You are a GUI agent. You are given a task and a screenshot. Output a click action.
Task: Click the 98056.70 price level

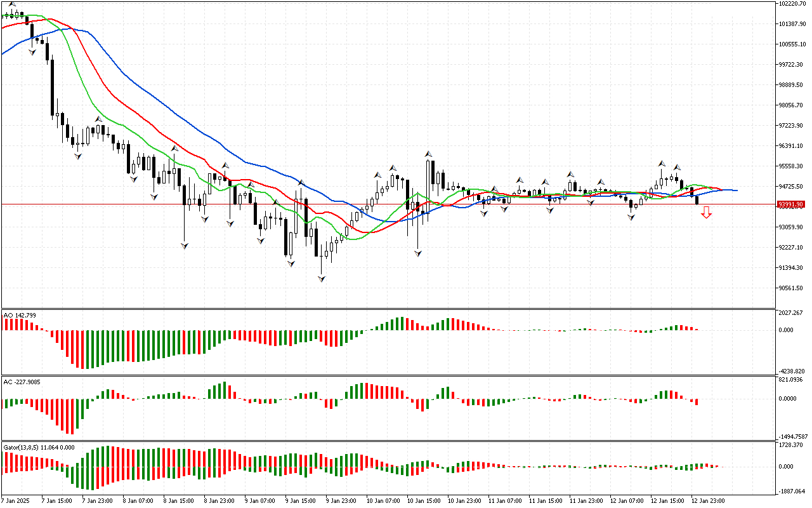tap(792, 105)
